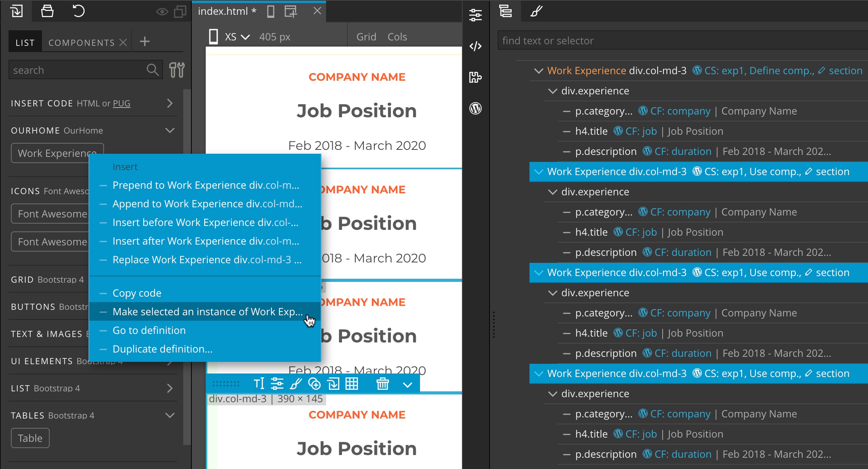This screenshot has width=868, height=469.
Task: Click the Work Experience component button
Action: (x=57, y=153)
